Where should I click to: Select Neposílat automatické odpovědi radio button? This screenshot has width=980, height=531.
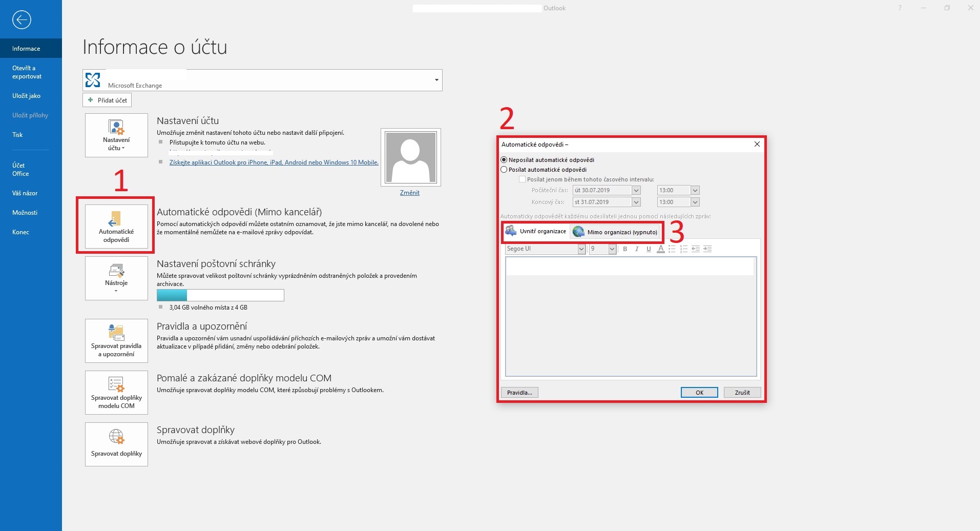point(504,160)
